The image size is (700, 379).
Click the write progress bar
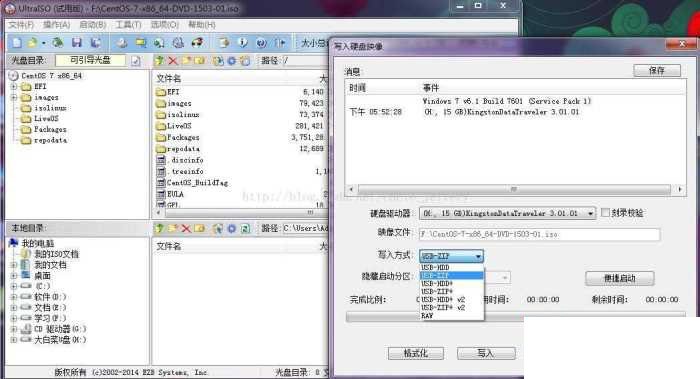coord(516,316)
